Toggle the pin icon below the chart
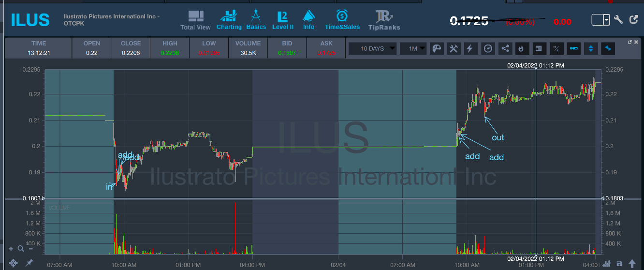The image size is (644, 270). (29, 263)
